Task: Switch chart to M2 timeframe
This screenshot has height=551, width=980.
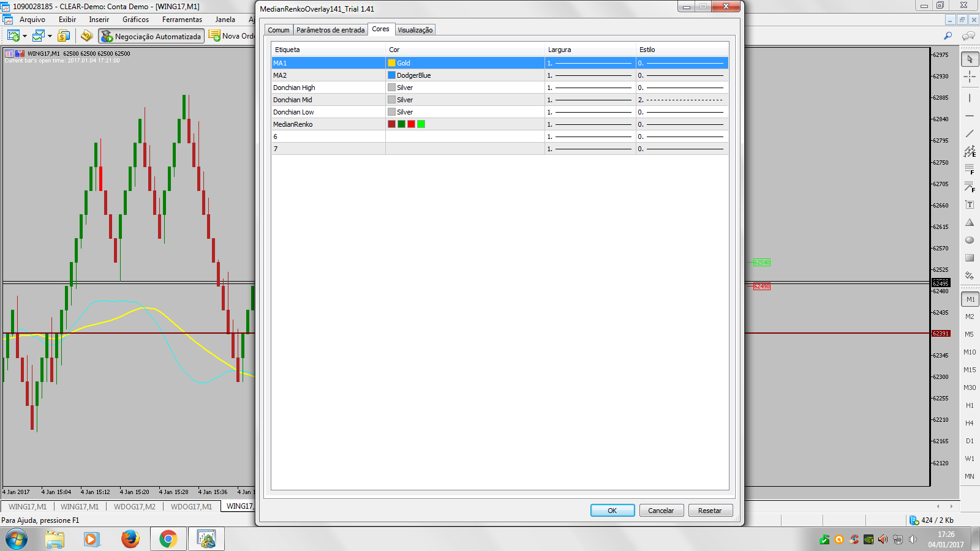Action: coord(970,317)
